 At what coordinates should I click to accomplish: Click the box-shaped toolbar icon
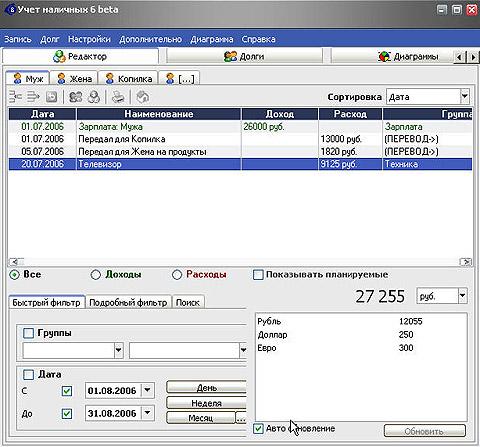(143, 97)
